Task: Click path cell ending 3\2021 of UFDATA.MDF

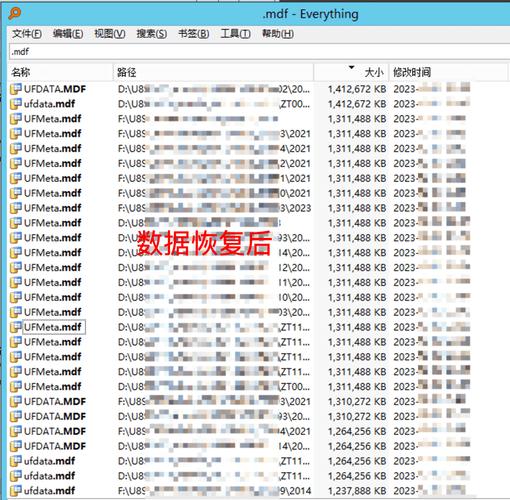Action: coord(214,401)
